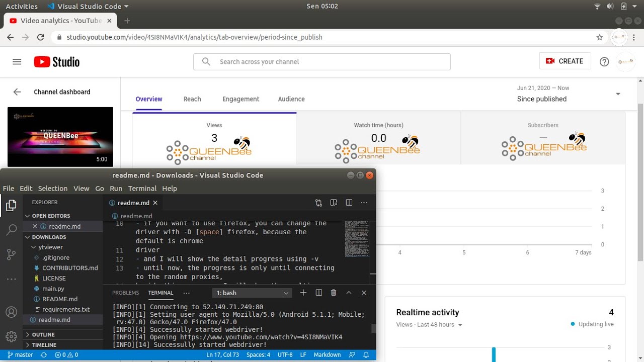Open YouTube Studio help icon

point(604,62)
